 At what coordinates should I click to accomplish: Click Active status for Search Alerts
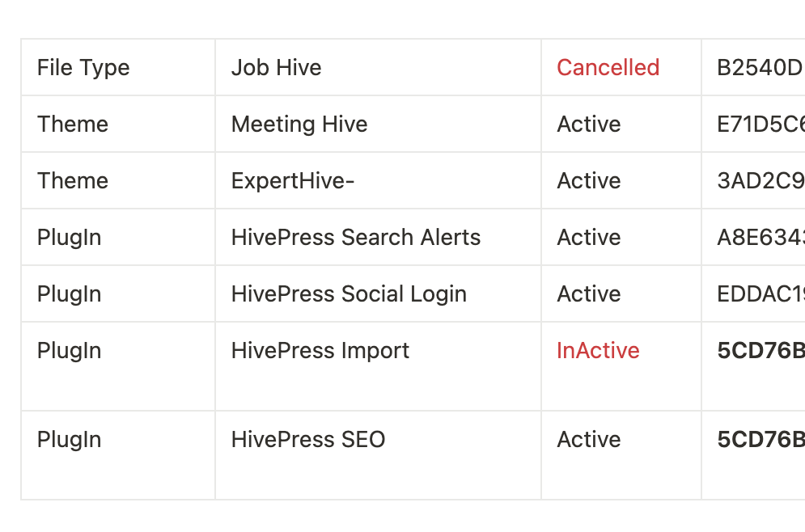pyautogui.click(x=589, y=237)
